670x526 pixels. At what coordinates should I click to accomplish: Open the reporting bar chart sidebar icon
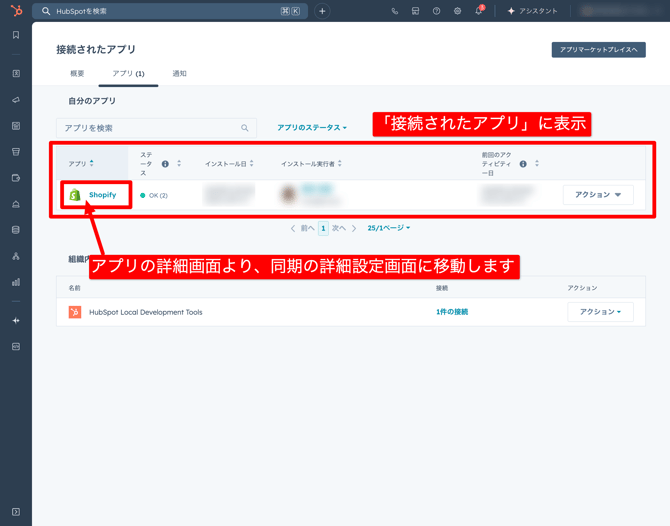(x=15, y=282)
